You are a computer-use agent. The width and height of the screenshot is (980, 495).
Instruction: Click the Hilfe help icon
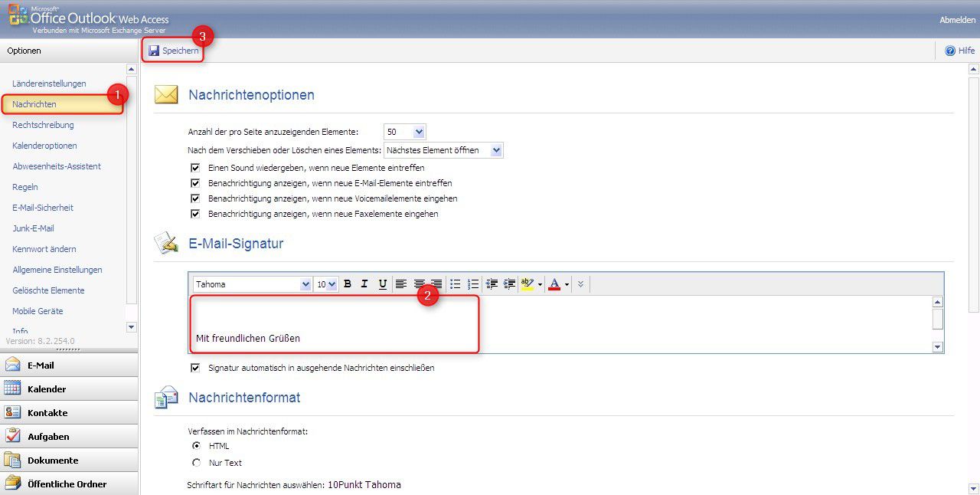click(950, 51)
